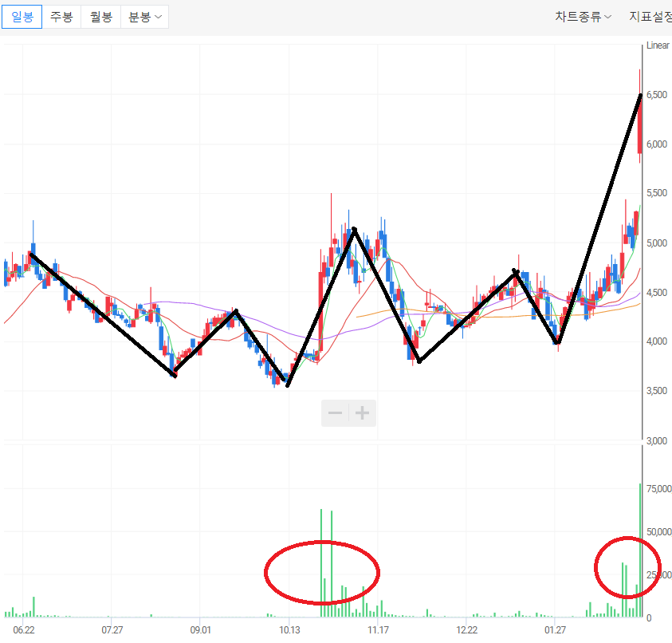Click the 3,000 price axis label
This screenshot has height=643, width=672.
pos(657,441)
